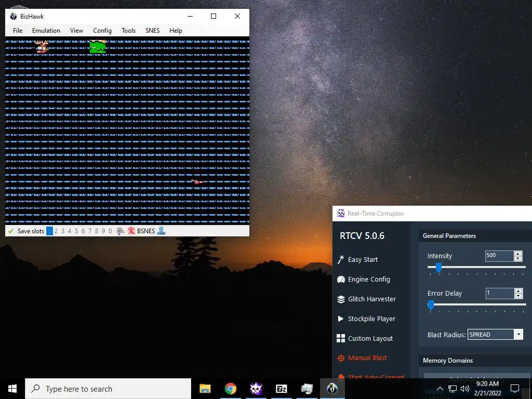
Task: Open the SNES menu in BizHawk
Action: click(152, 31)
